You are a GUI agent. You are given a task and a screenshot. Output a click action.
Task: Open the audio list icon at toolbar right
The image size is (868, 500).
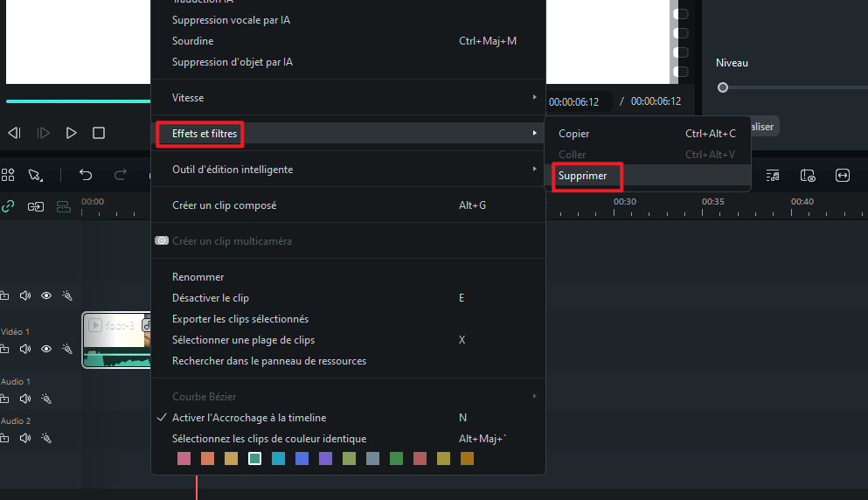(772, 176)
